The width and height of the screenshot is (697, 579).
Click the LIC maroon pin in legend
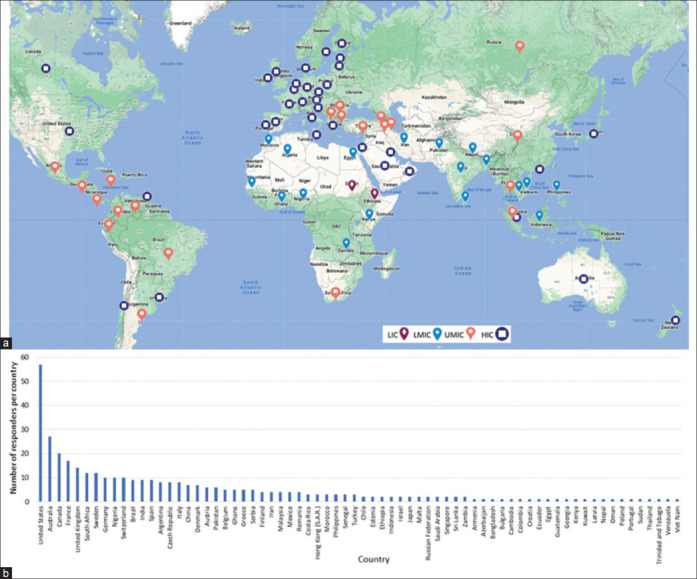click(x=404, y=334)
